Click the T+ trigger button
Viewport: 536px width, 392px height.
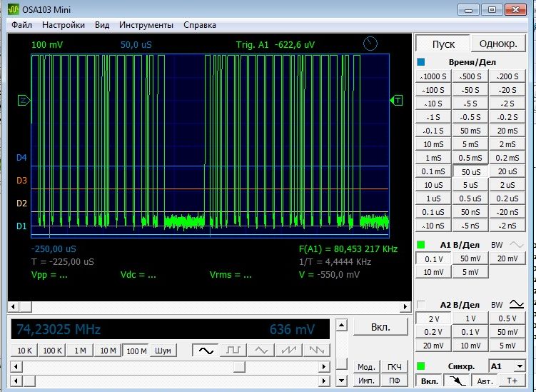click(x=512, y=381)
